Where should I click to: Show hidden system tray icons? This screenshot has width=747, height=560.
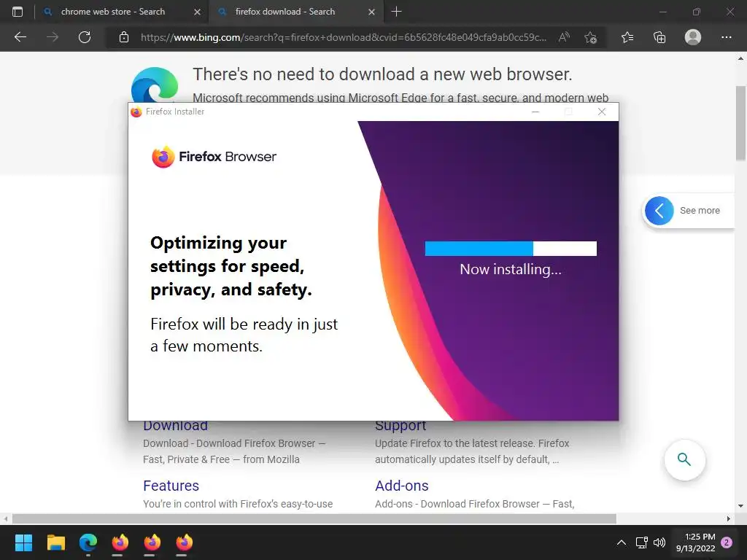[622, 542]
